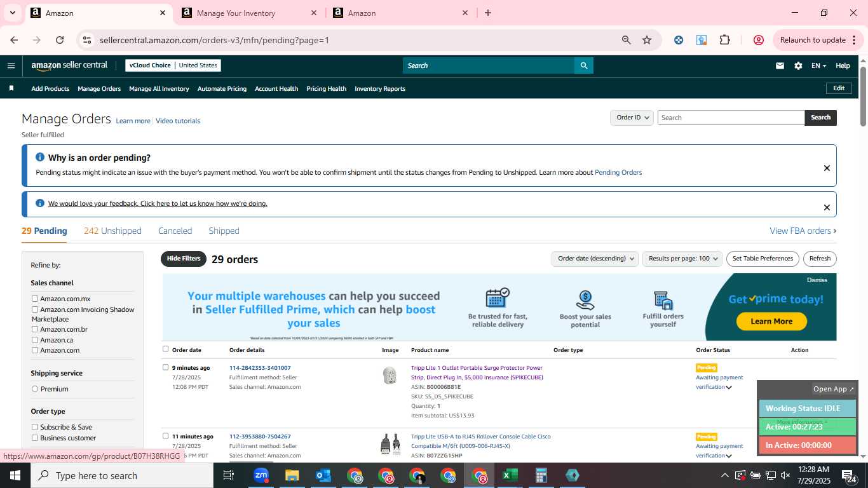Open the Chrome profile avatar icon
Screen dimensions: 868x488
[758, 40]
